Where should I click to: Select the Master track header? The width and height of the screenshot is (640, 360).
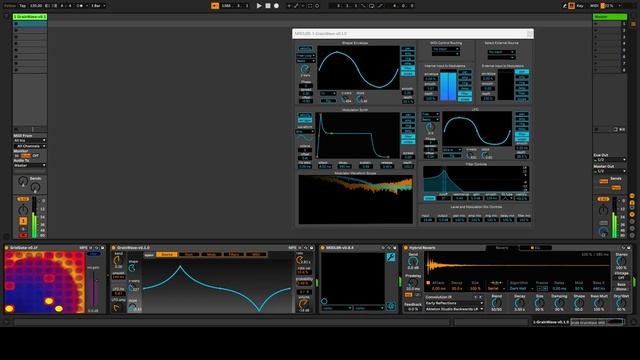(609, 17)
